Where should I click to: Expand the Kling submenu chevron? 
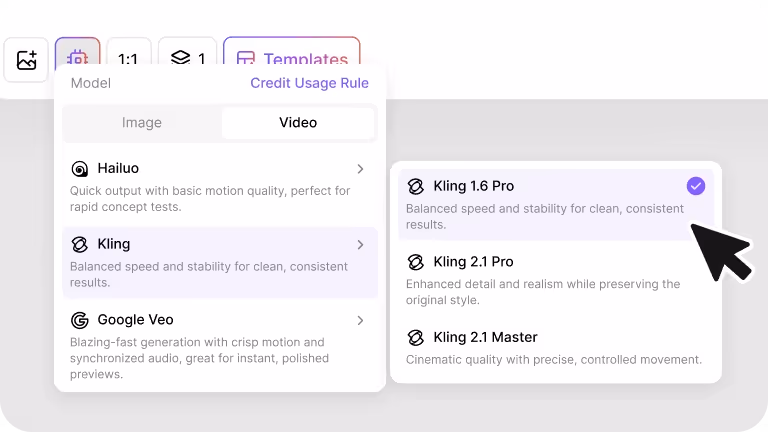point(360,245)
